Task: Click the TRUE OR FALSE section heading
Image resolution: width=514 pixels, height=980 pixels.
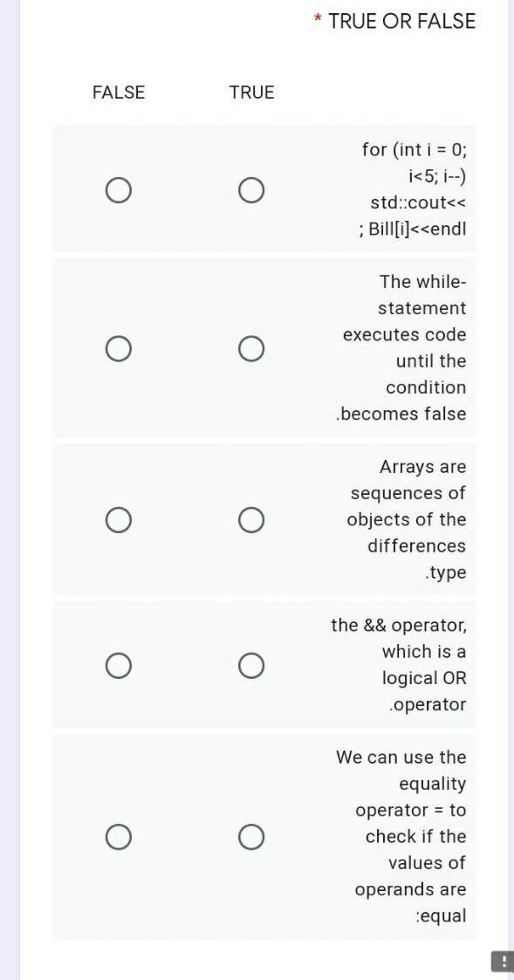Action: 401,21
